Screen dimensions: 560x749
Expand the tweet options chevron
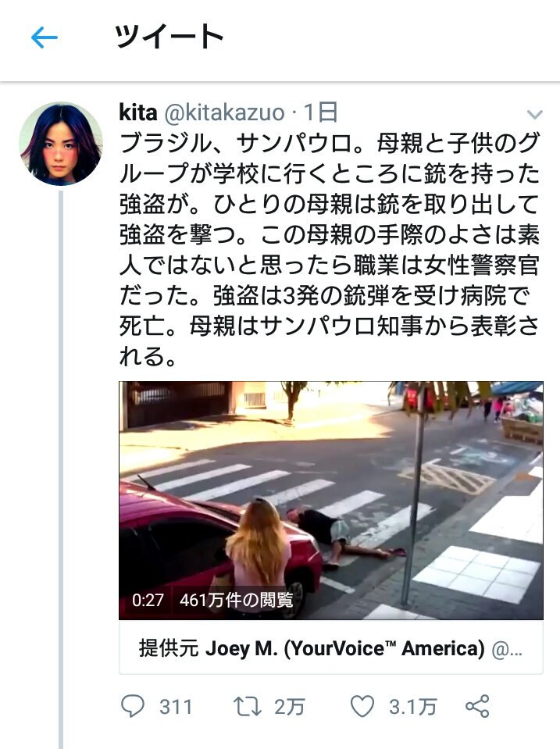pos(534,114)
